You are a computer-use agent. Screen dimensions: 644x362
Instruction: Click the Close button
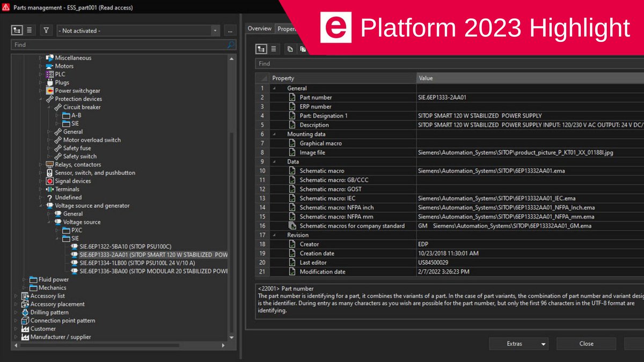[x=586, y=344]
